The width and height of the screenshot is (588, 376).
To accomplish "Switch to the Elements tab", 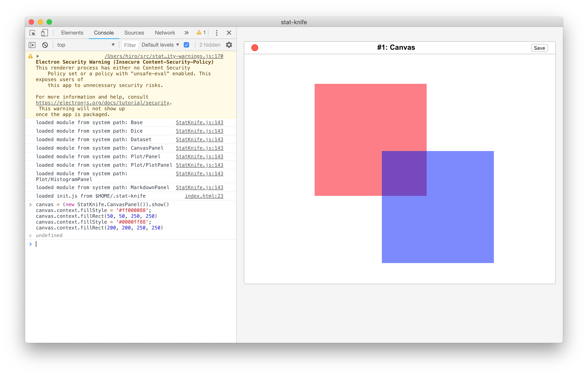I will point(72,33).
